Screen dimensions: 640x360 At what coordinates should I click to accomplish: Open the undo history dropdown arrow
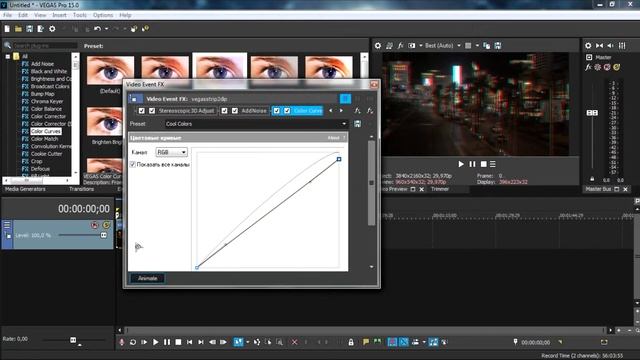(x=107, y=29)
